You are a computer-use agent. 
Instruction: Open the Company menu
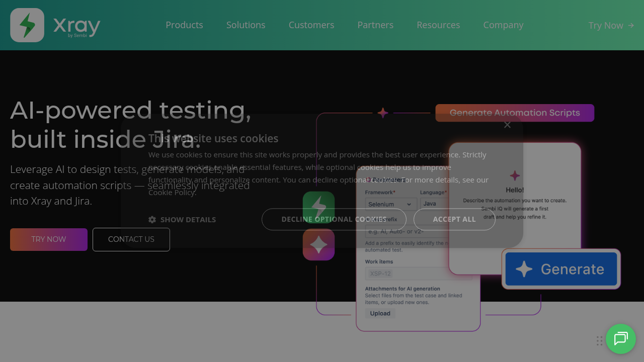pyautogui.click(x=503, y=25)
